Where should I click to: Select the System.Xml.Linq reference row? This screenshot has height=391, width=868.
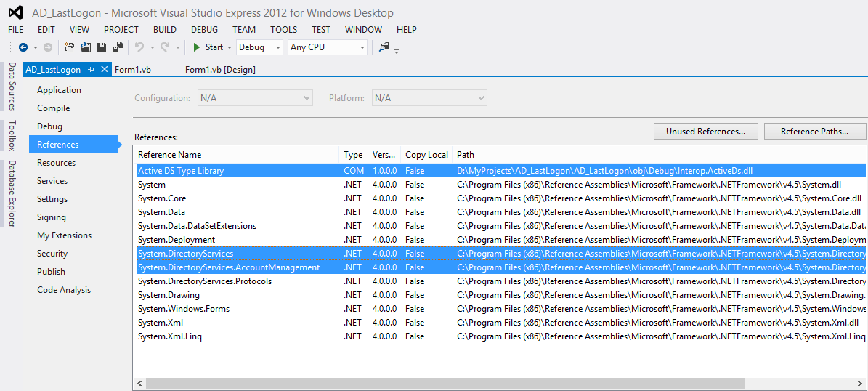click(x=501, y=336)
